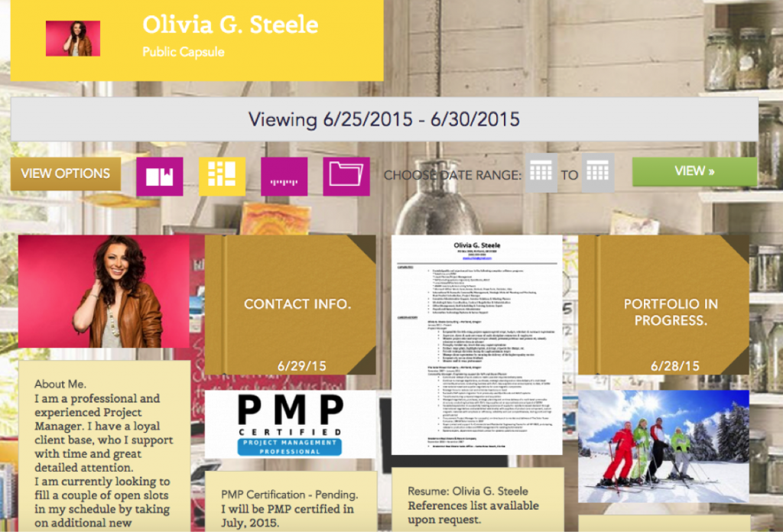
Task: Open the folder view icon
Action: click(x=346, y=177)
